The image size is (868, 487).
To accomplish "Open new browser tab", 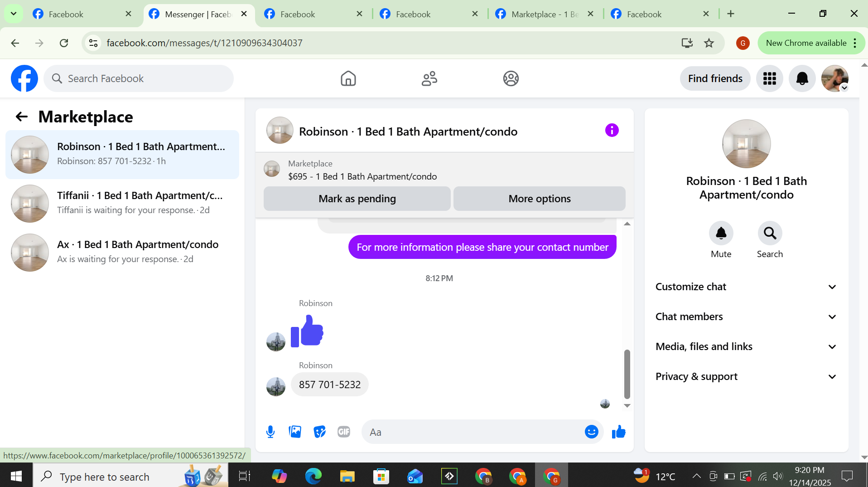I will 731,14.
